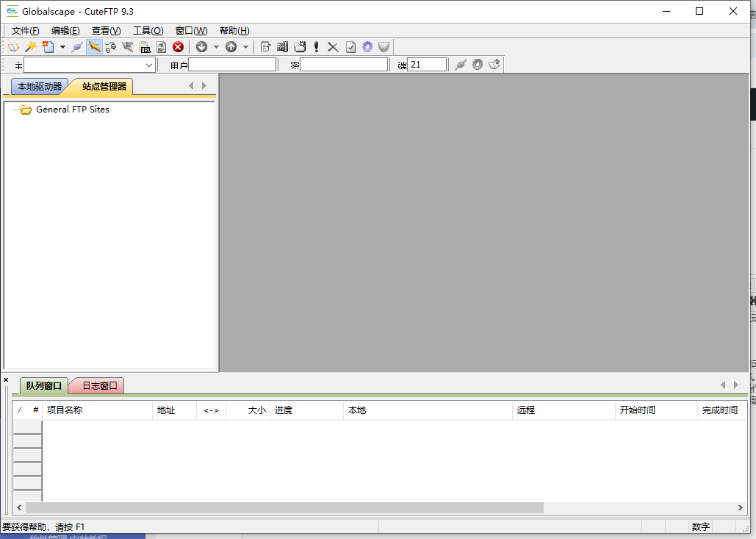Switch to the 本地驱动器 tab
Viewport: 756px width, 539px height.
pos(40,87)
